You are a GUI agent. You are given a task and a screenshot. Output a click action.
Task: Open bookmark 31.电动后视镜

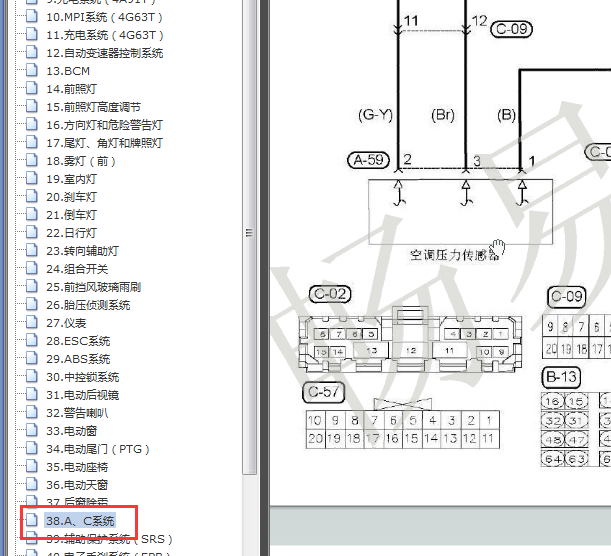83,395
